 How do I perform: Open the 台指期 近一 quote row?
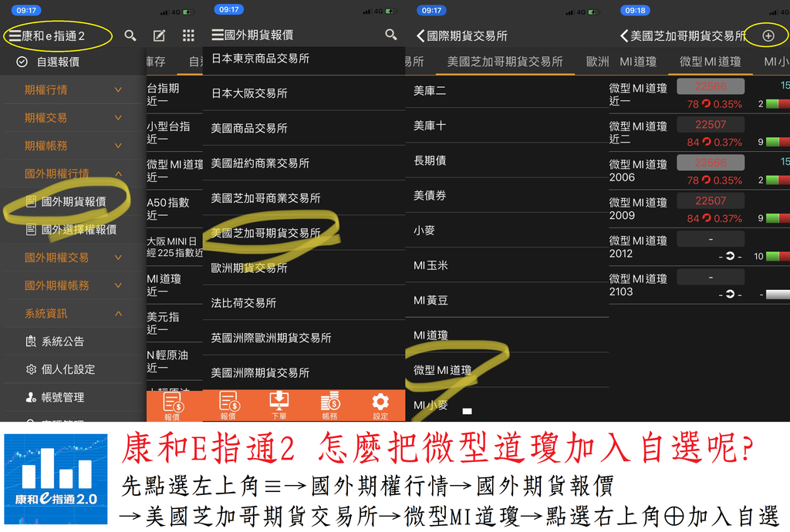[175, 95]
